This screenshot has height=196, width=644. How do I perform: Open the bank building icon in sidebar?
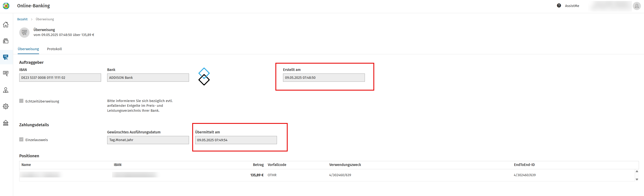pos(6,123)
